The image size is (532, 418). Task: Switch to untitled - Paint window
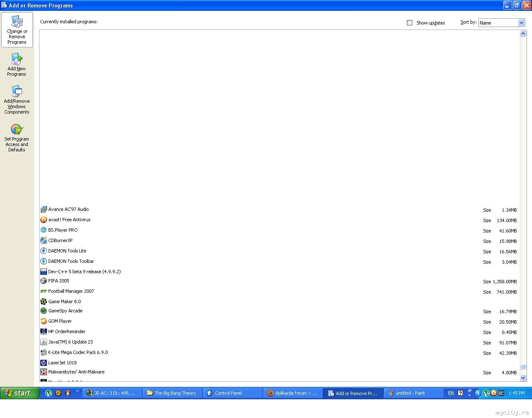[414, 393]
